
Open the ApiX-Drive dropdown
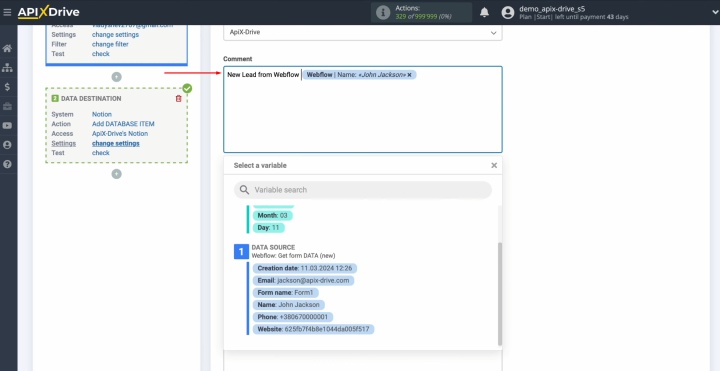pyautogui.click(x=363, y=33)
